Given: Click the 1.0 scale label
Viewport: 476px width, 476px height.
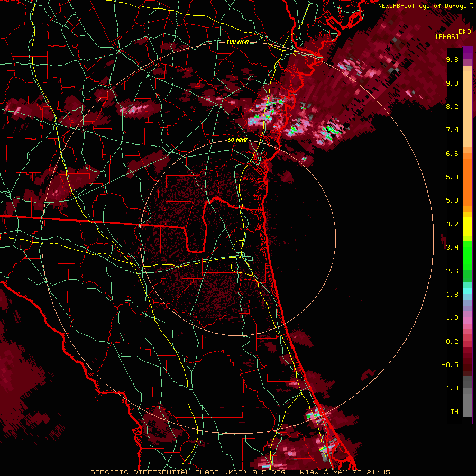Looking at the screenshot, I should point(452,318).
